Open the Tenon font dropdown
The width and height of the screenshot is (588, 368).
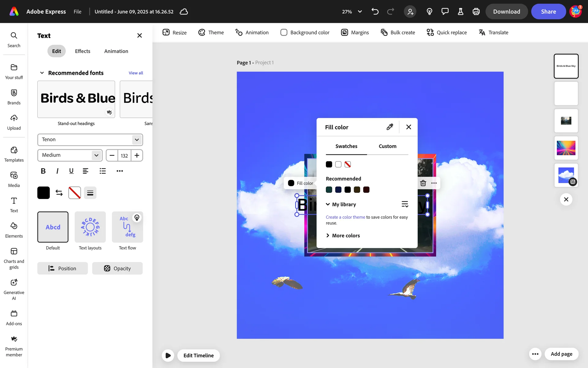[137, 140]
